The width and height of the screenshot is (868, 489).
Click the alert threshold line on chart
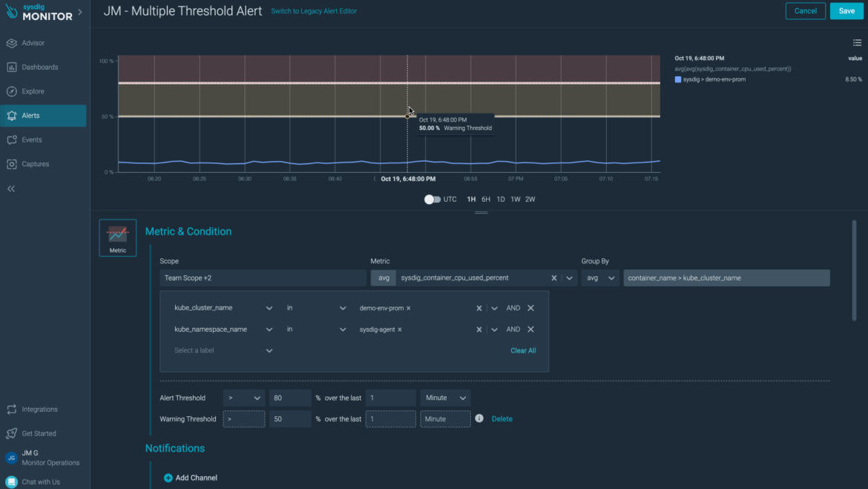pos(389,83)
